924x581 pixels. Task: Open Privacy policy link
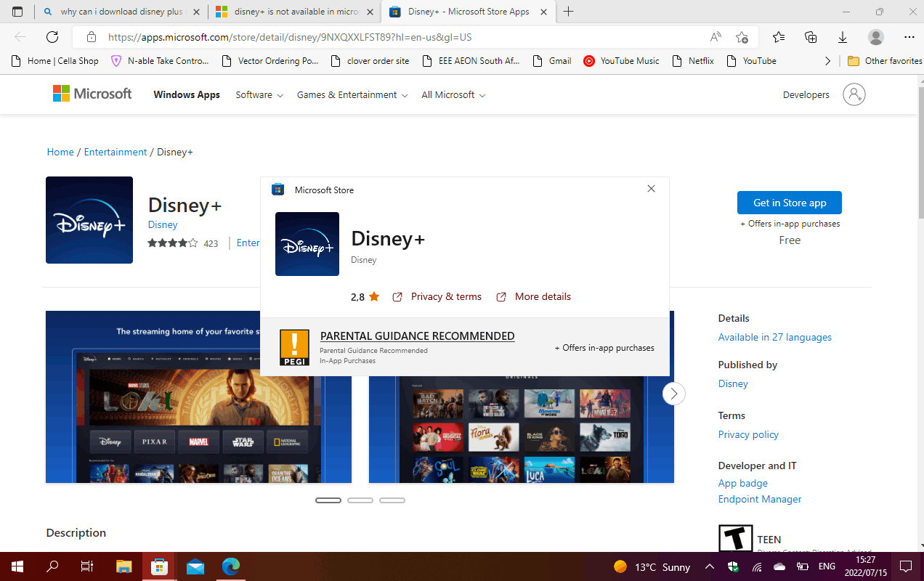point(748,434)
